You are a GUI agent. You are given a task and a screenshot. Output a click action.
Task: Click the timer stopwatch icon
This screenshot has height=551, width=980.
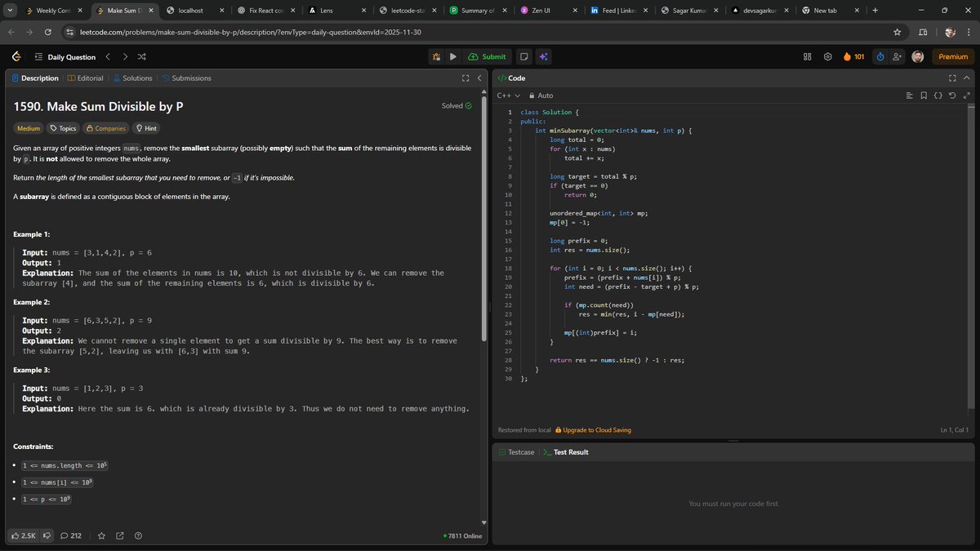pyautogui.click(x=880, y=56)
